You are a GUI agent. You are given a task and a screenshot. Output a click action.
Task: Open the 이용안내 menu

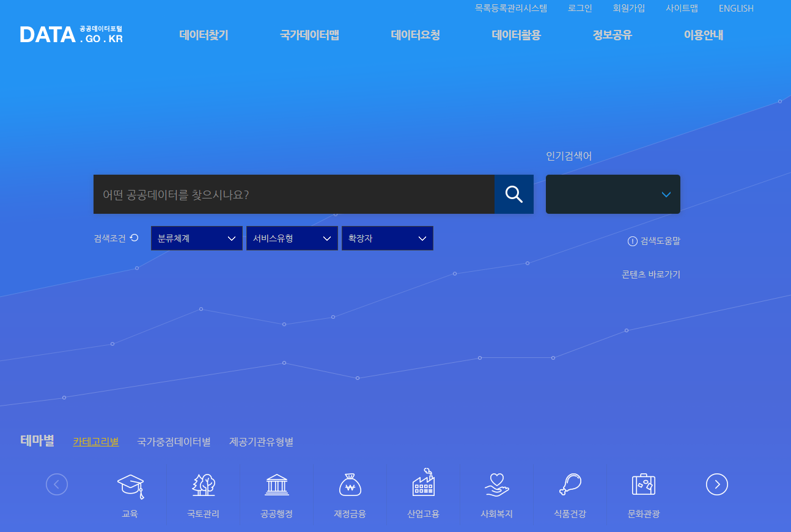pos(703,35)
